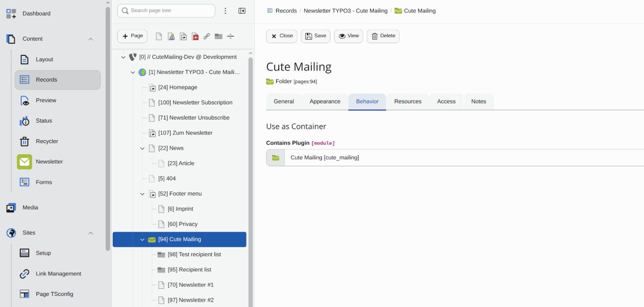Select shortcut page type icon in toolbar
Image resolution: width=644 pixels, height=307 pixels.
[x=183, y=36]
